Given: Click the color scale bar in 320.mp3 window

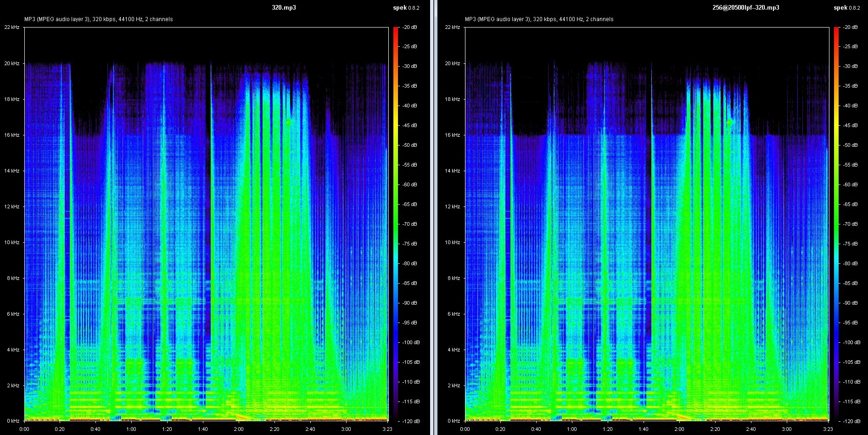Looking at the screenshot, I should pos(396,224).
